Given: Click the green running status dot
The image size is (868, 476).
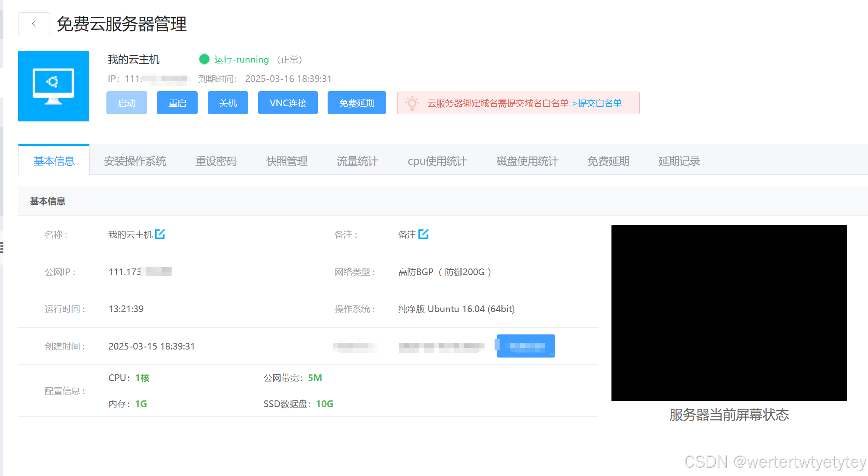Looking at the screenshot, I should click(204, 59).
